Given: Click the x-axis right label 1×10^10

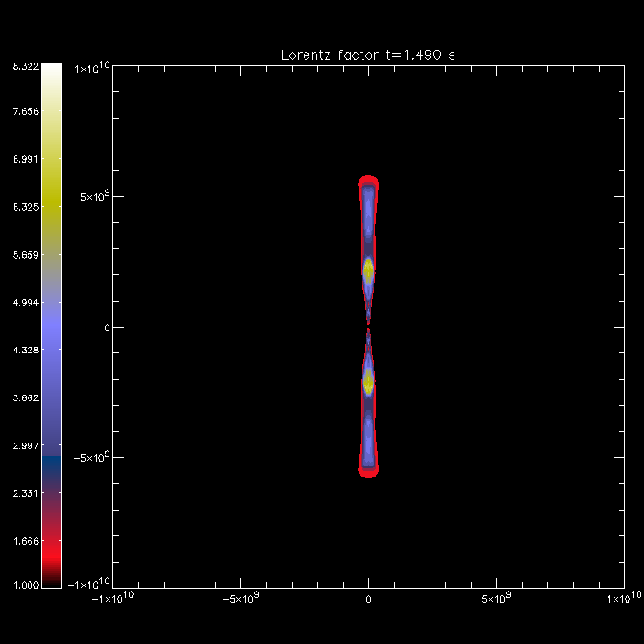Looking at the screenshot, I should point(624,598).
